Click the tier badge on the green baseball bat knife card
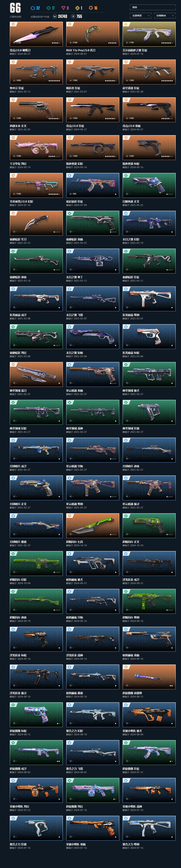The image size is (181, 868). 69,516
